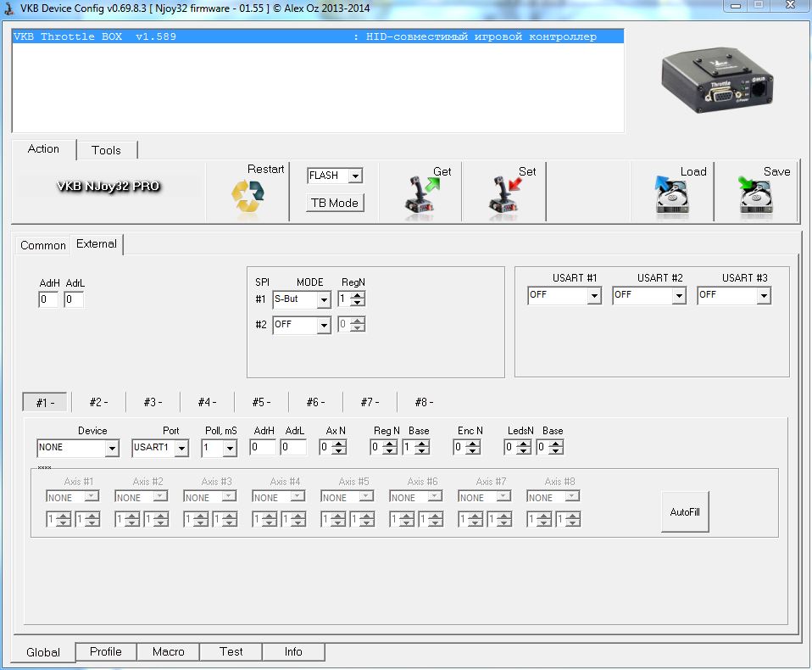Screen dimensions: 812x670
Task: Click the Load disk icon
Action: pyautogui.click(x=673, y=196)
